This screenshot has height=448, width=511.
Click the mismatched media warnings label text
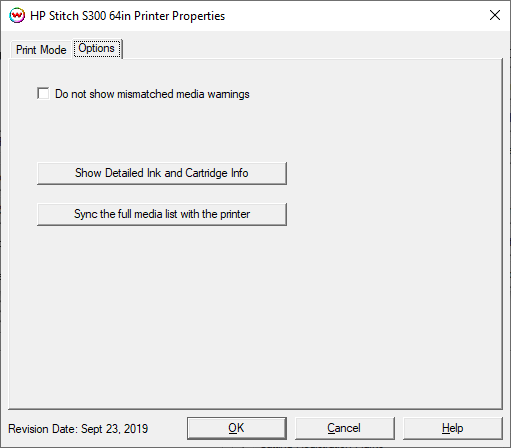(x=152, y=94)
